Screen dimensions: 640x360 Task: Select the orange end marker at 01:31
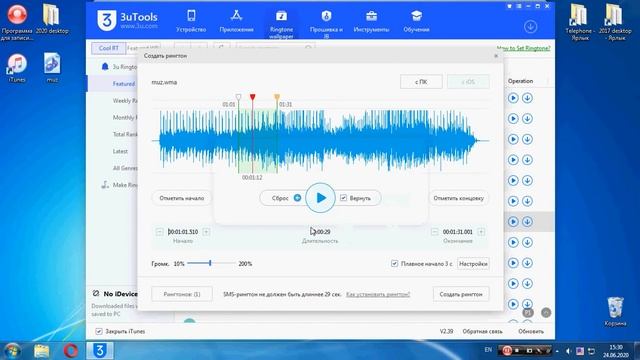point(277,97)
